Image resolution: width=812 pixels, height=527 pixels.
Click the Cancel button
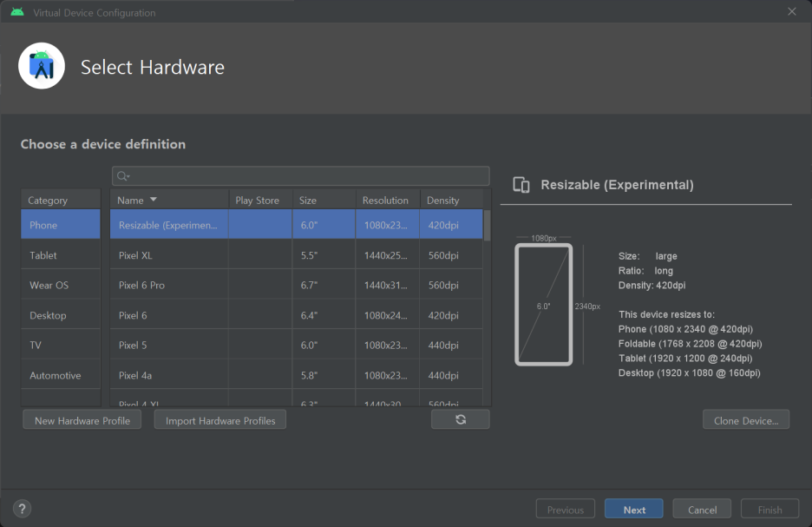pyautogui.click(x=702, y=510)
